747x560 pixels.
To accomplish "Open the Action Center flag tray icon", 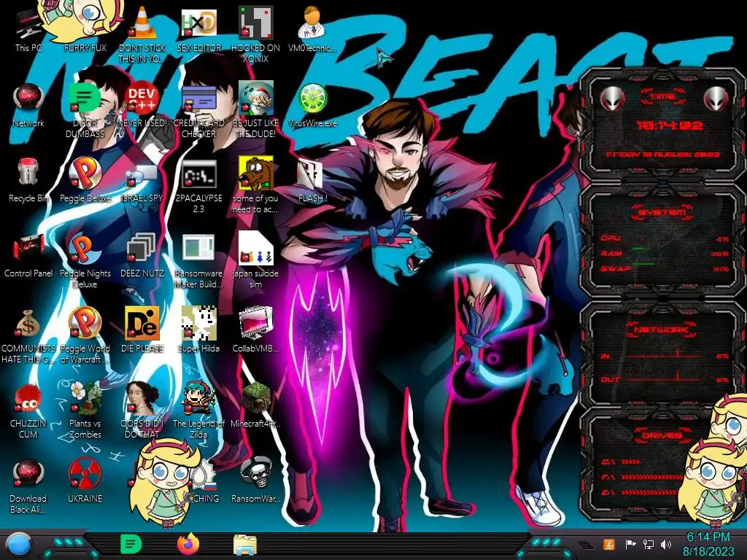I will (x=630, y=544).
